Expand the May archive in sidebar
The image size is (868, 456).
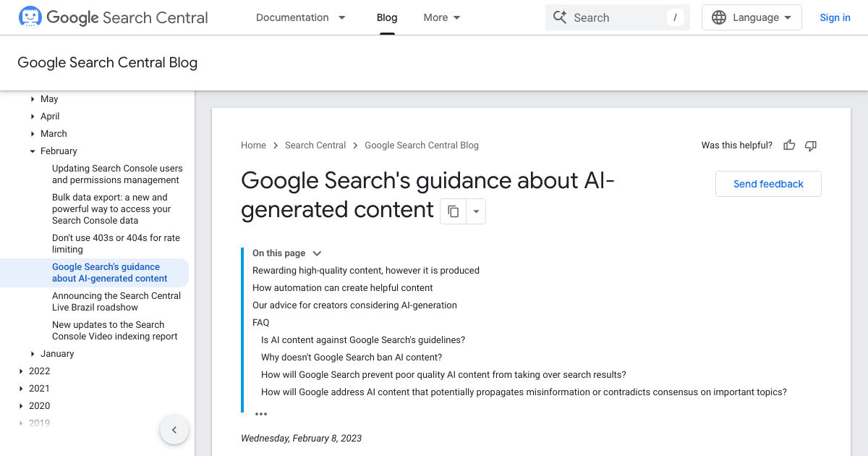point(33,99)
